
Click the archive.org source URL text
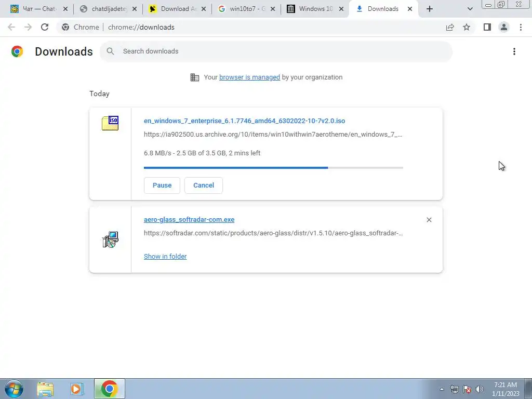point(273,135)
